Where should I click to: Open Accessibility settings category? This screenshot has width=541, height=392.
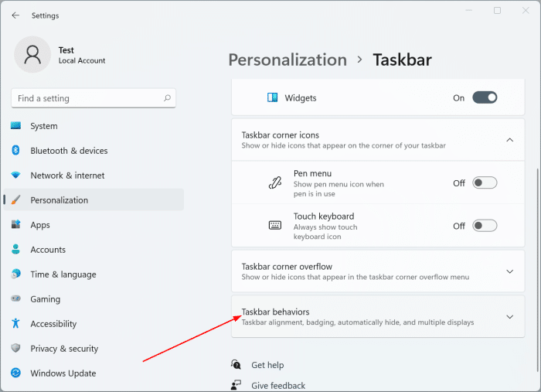[x=94, y=324]
